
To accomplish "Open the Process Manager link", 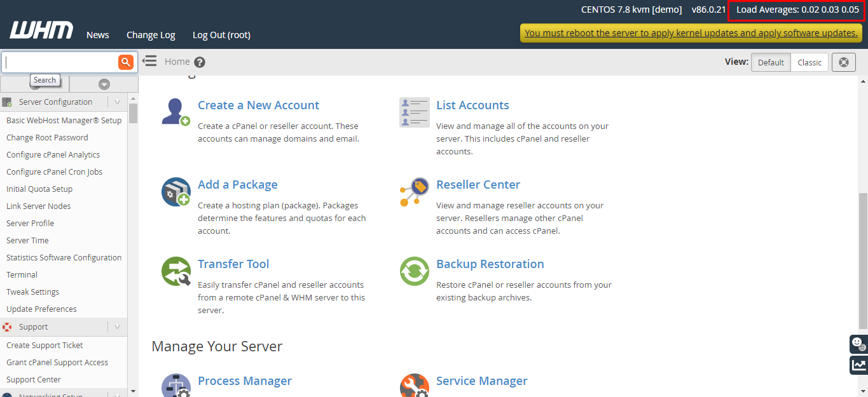I will [x=245, y=381].
